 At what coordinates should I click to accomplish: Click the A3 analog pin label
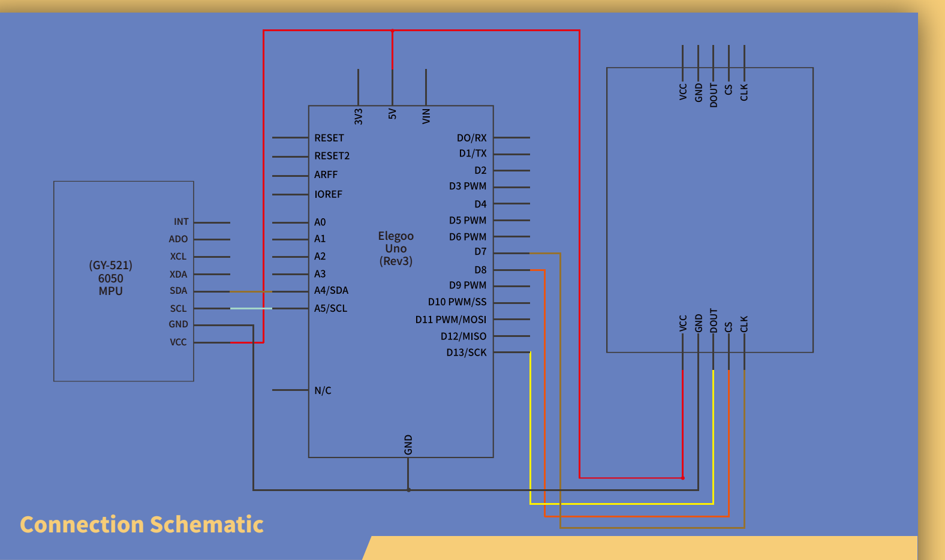point(320,274)
